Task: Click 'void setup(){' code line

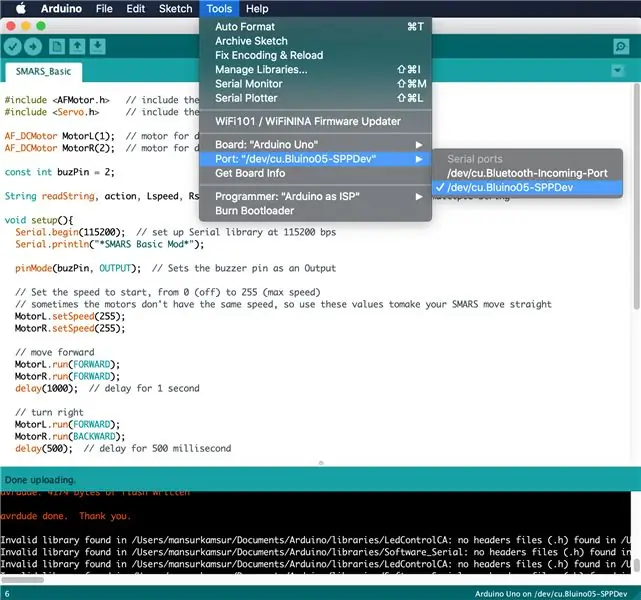Action: pos(39,220)
